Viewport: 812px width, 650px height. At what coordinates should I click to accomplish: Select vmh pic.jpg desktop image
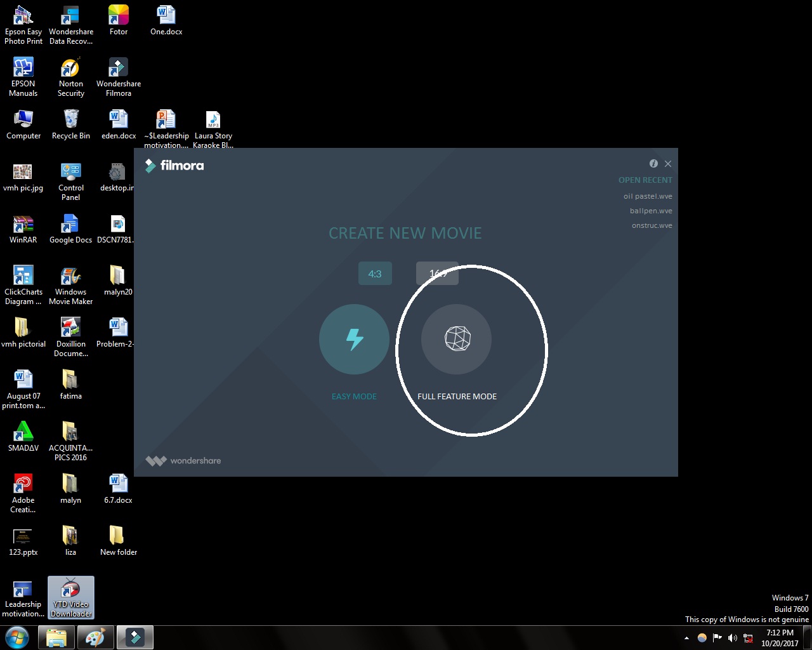pos(23,176)
